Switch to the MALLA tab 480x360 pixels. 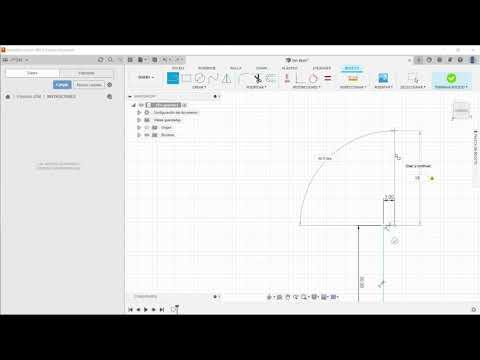tap(236, 68)
